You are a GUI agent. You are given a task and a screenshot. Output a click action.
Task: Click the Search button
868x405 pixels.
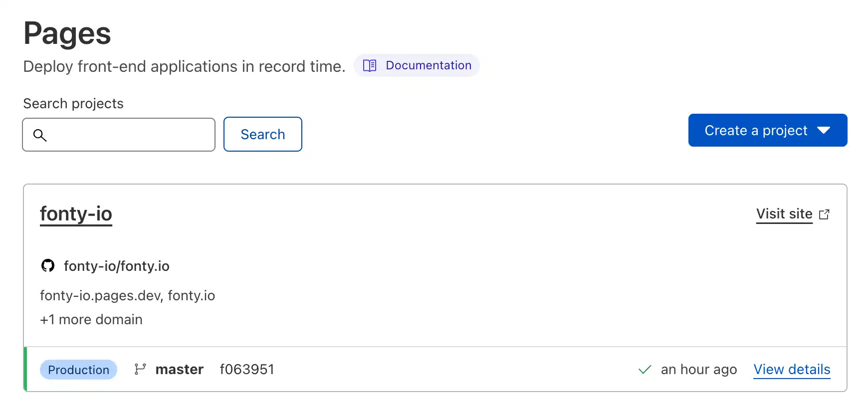(x=262, y=134)
